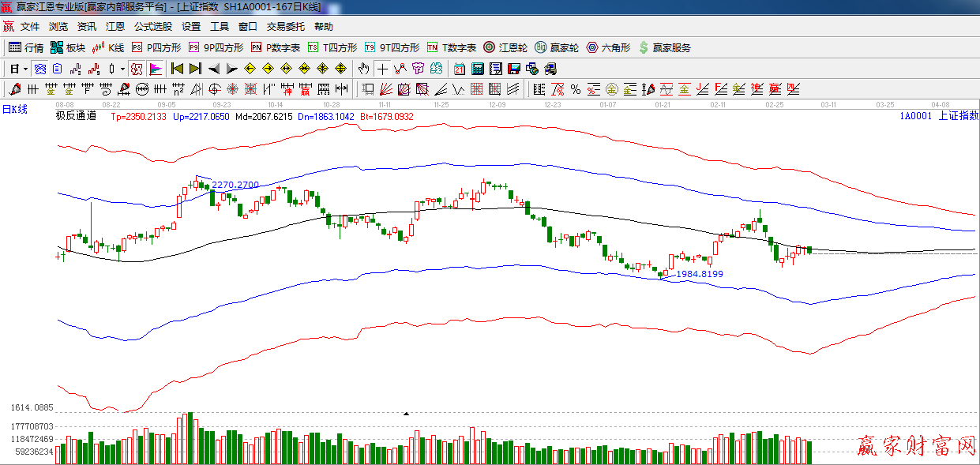Open the 江恩 menu

coord(115,26)
